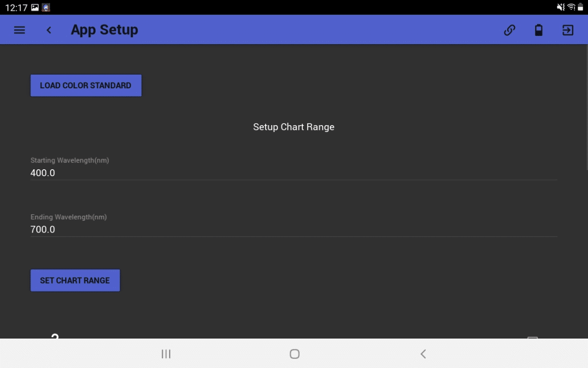The width and height of the screenshot is (588, 368).
Task: Tap the exit icon to sign out
Action: point(567,30)
